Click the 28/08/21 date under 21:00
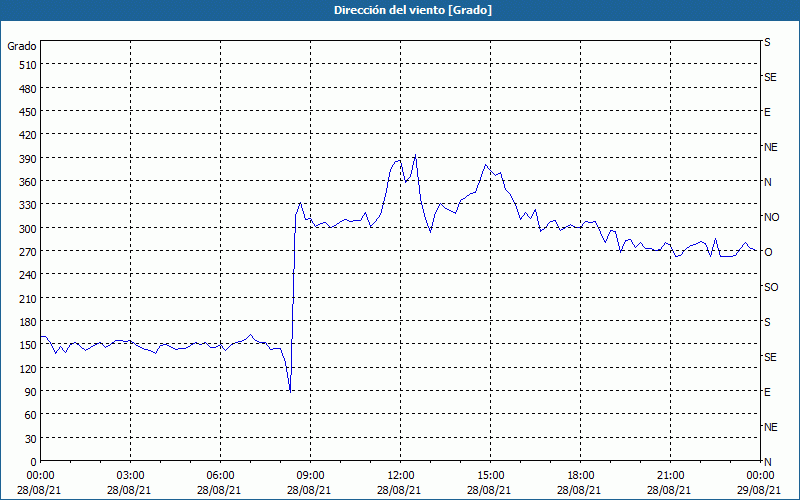Viewport: 800px width, 500px height. 669,490
